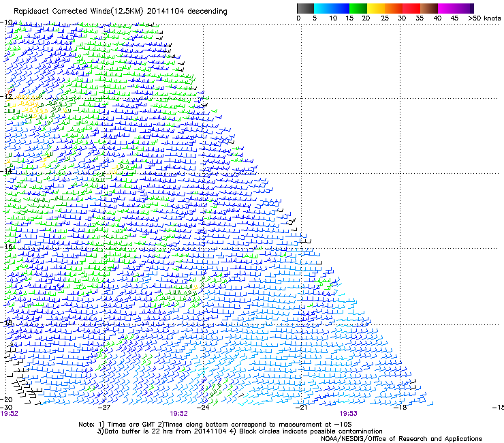Click the yellow 20-25 knots legend segment
Viewport: 504px width, 443px height.
(376, 8)
